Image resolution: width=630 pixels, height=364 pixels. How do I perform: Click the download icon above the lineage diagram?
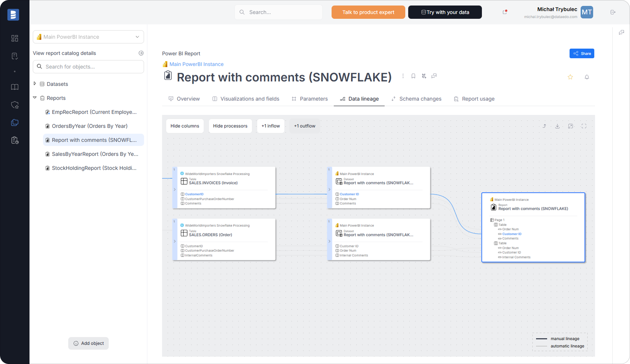(x=557, y=126)
